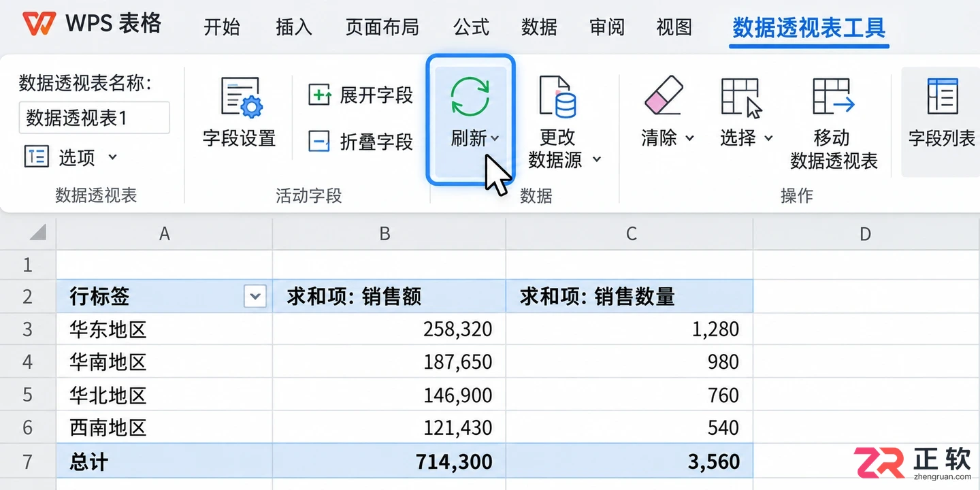
Task: Click the 西南地区 cell
Action: click(x=164, y=427)
